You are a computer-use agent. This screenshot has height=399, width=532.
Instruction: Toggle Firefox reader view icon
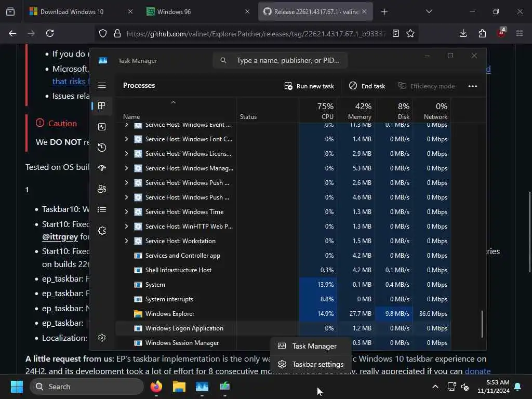click(395, 33)
